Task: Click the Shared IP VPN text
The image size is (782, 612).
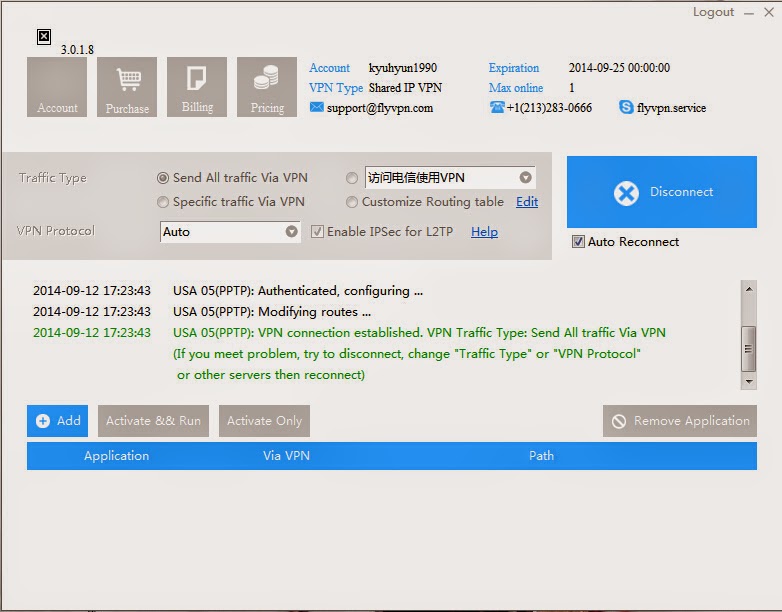Action: click(x=405, y=88)
